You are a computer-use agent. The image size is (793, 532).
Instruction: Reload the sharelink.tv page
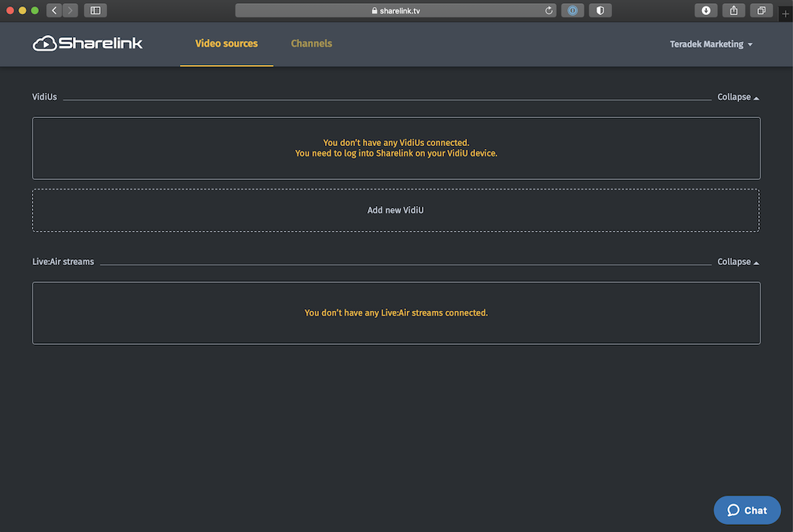(550, 10)
